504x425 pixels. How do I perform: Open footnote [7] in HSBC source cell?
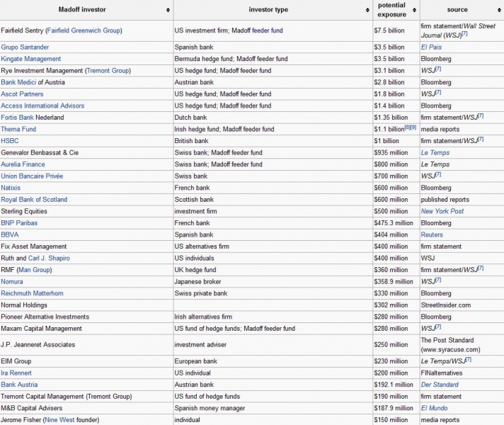click(x=481, y=139)
